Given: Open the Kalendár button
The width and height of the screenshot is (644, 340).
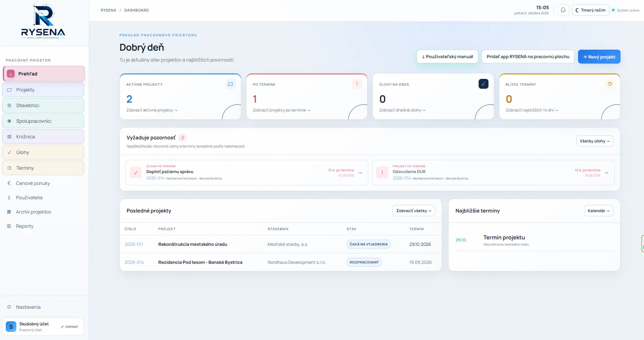Looking at the screenshot, I should tap(599, 211).
